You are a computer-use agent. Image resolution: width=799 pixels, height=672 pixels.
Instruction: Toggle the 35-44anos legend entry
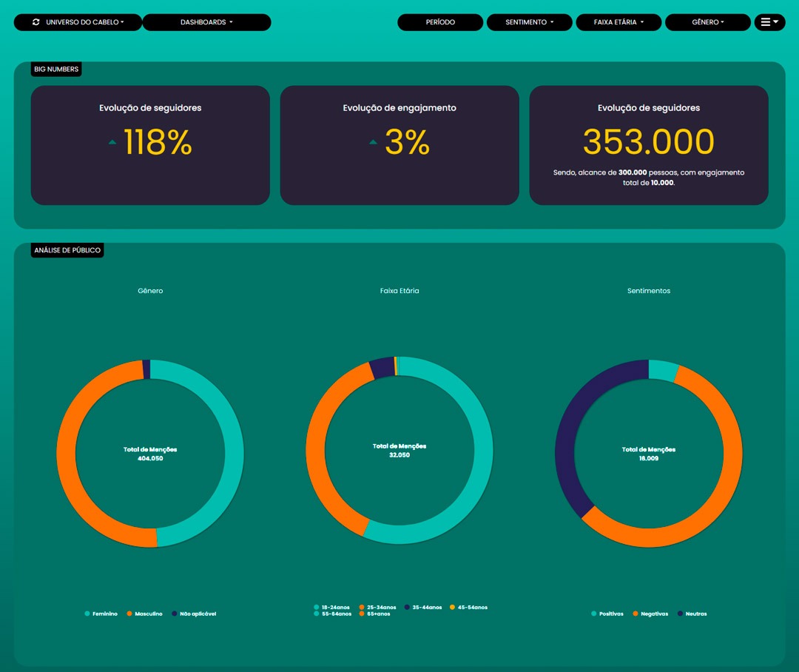(x=423, y=608)
